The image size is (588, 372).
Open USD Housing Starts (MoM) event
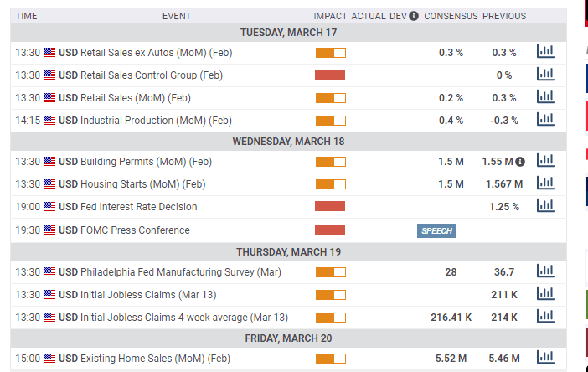click(x=132, y=184)
